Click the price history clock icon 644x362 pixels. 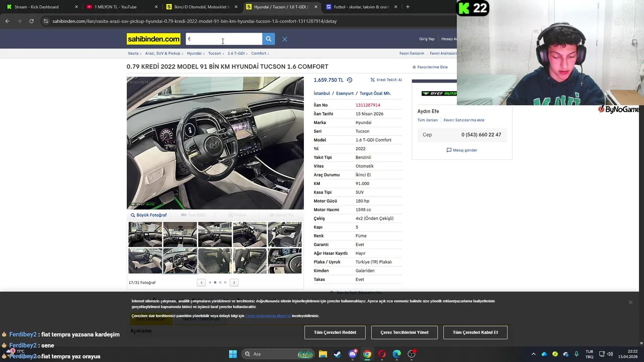(349, 80)
